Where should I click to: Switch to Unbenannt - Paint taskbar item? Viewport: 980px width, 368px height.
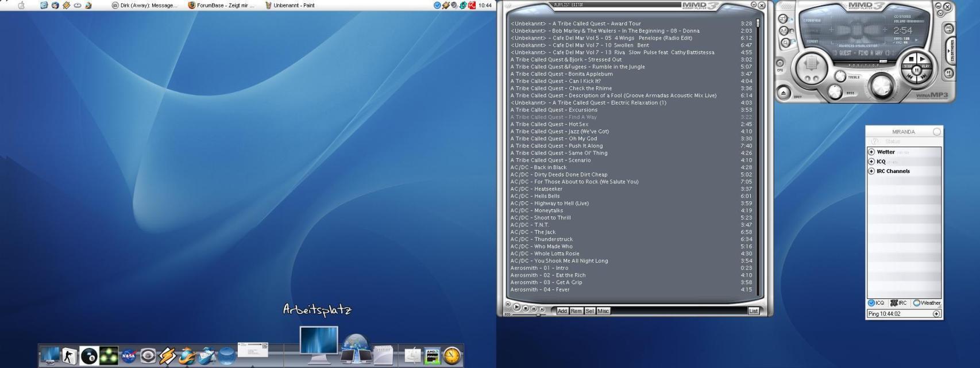[x=290, y=5]
